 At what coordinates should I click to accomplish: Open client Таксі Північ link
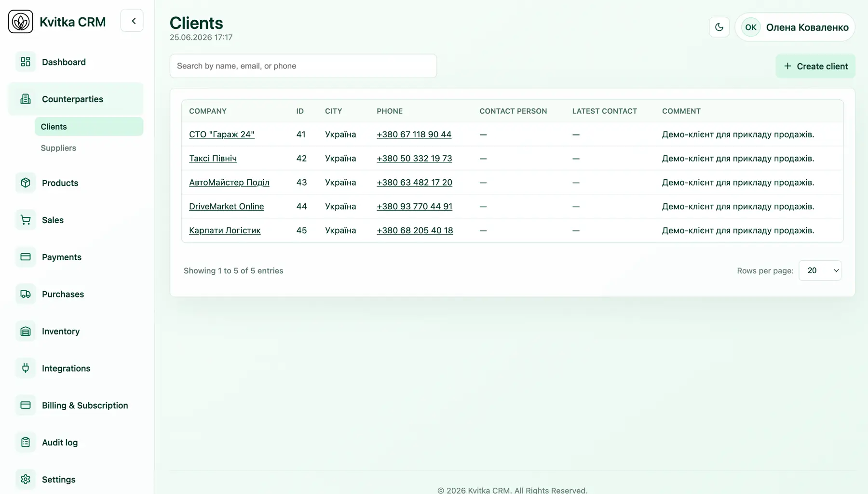[213, 159]
